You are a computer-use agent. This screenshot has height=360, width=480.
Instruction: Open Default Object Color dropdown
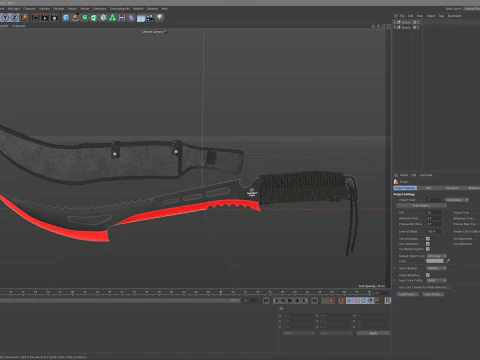click(x=437, y=256)
